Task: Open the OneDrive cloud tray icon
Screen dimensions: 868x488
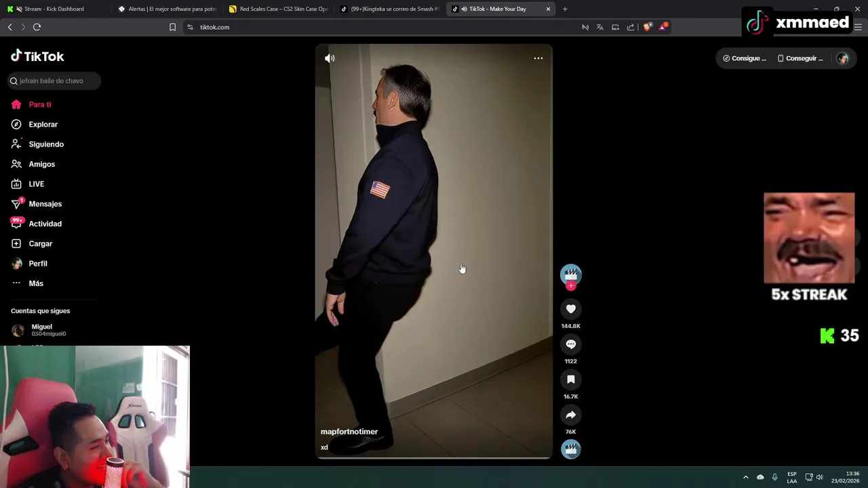Action: [760, 477]
